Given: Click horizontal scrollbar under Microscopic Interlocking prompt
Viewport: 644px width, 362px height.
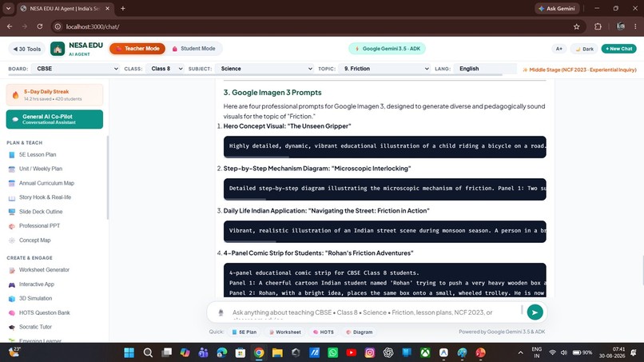Looking at the screenshot, I should tap(244, 199).
